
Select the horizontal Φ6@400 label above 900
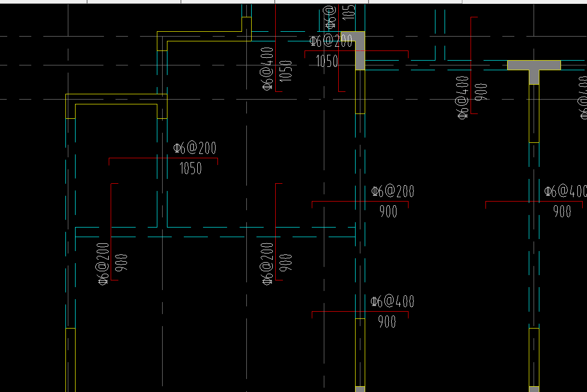[x=392, y=302]
